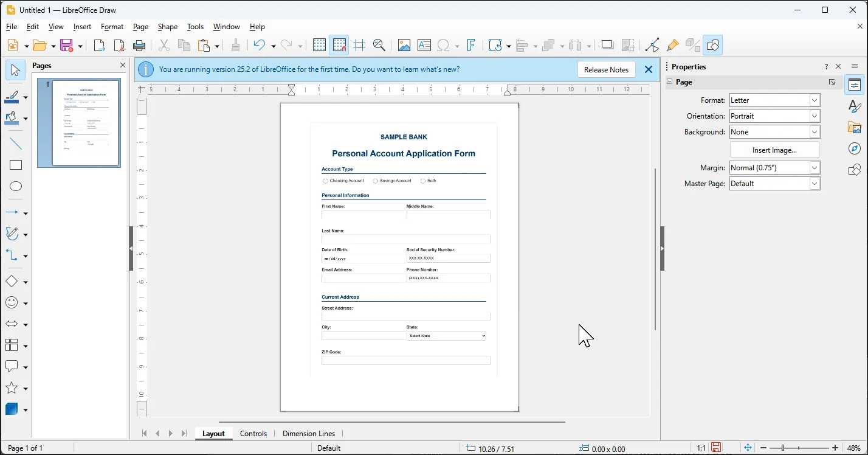Open the Insert menu
The height and width of the screenshot is (455, 868).
[x=82, y=27]
